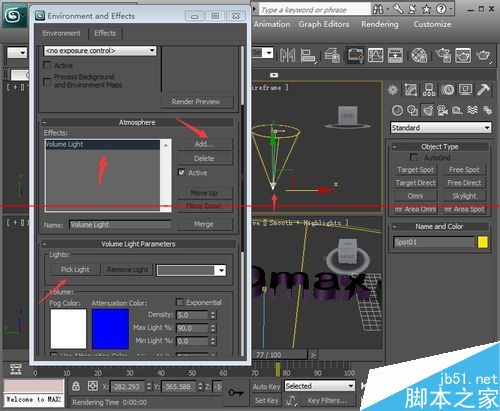Enable the Exponential checkbox
The height and width of the screenshot is (411, 500).
pyautogui.click(x=180, y=302)
